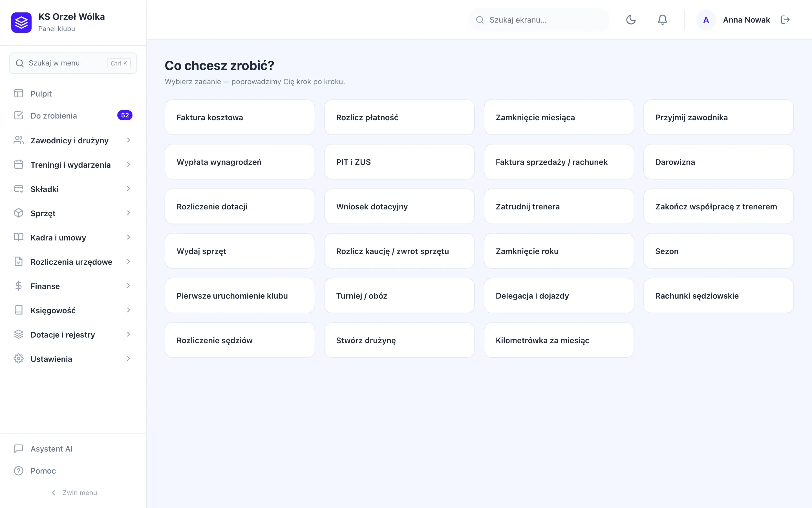Viewport: 812px width, 508px height.
Task: Start the Faktura kosztowa task card
Action: [240, 117]
